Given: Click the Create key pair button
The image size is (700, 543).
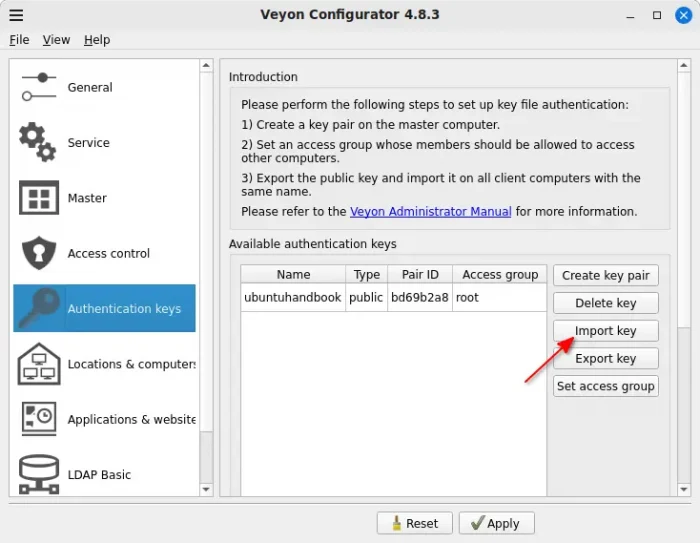Looking at the screenshot, I should point(605,275).
